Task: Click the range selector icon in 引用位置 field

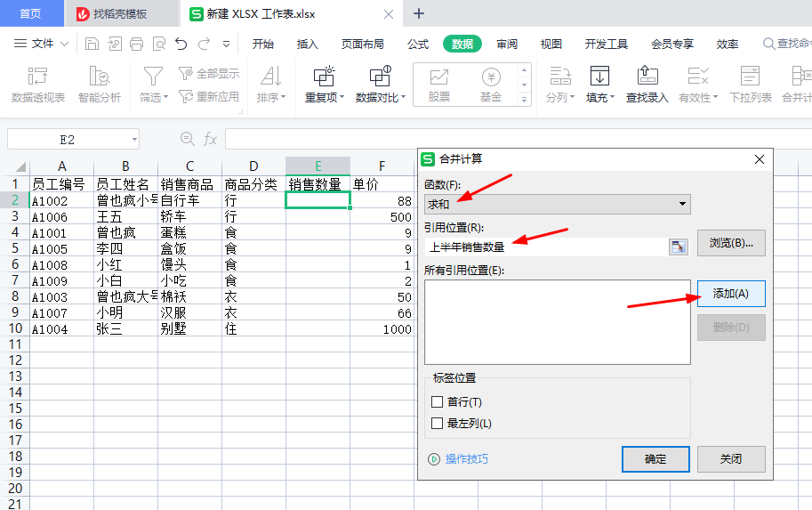Action: click(679, 247)
